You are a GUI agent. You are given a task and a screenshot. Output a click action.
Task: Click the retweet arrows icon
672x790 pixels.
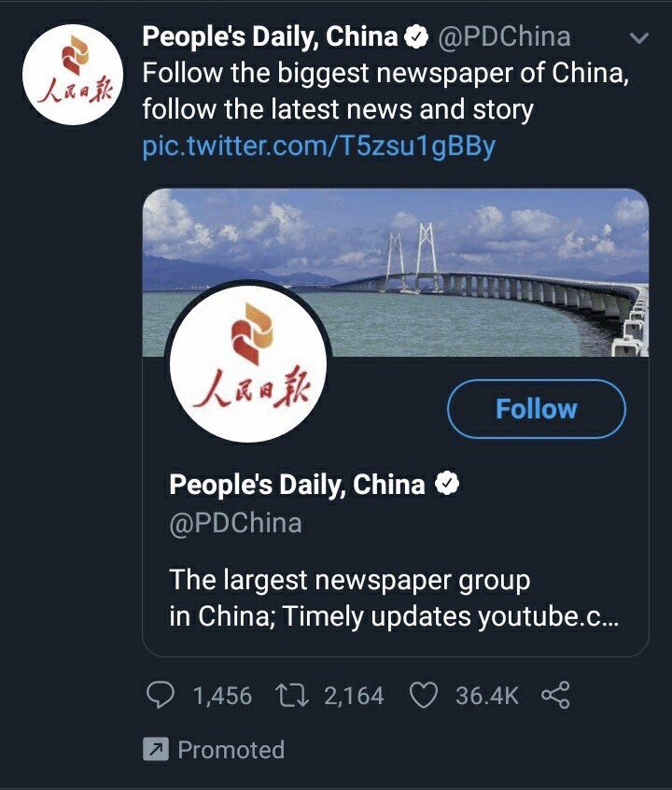(292, 696)
